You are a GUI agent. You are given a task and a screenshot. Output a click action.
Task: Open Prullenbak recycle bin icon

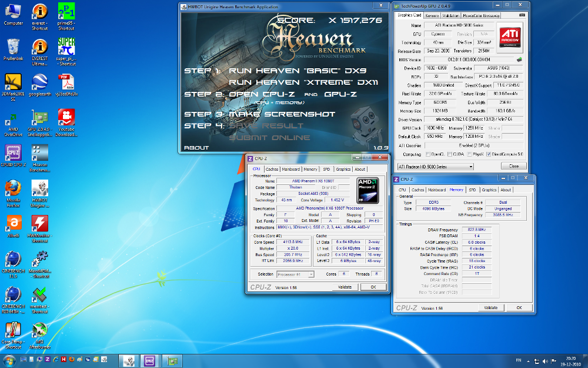(x=13, y=49)
